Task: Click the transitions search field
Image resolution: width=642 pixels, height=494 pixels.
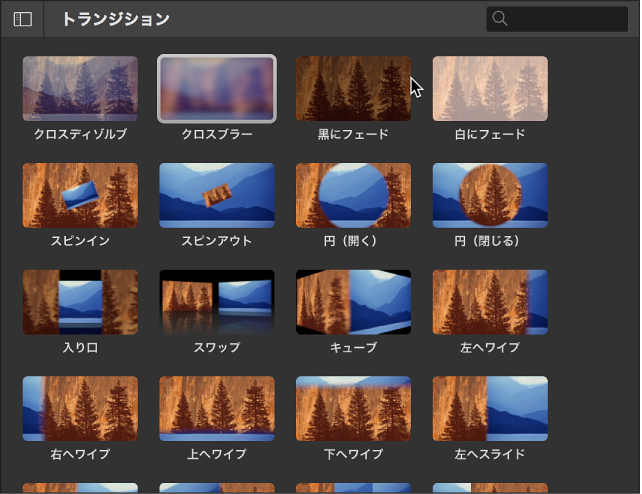Action: 557,19
